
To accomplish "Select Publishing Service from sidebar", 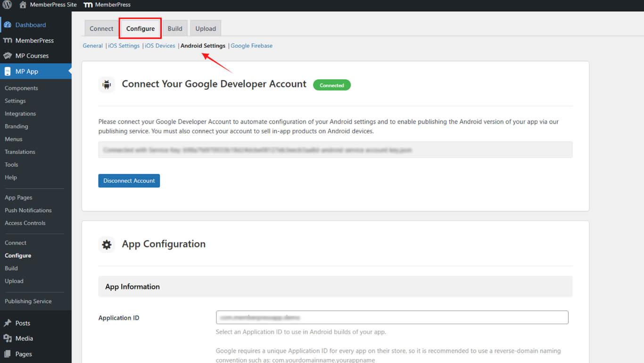I will [28, 301].
